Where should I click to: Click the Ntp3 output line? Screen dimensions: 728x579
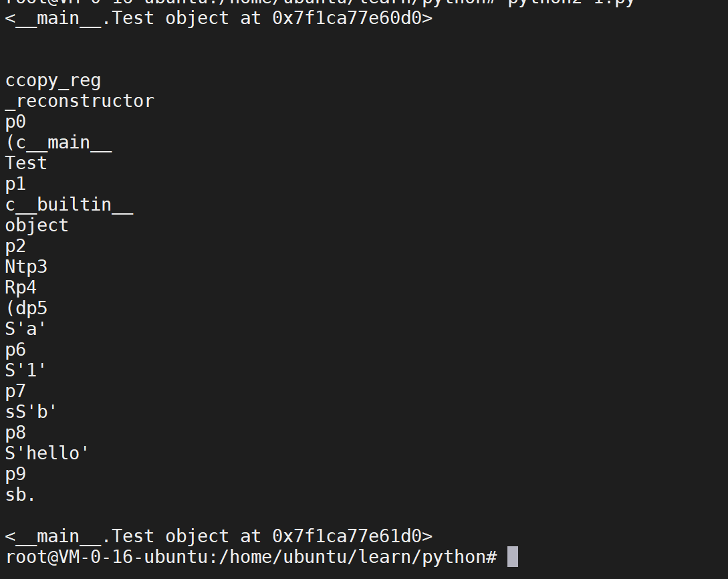(26, 267)
